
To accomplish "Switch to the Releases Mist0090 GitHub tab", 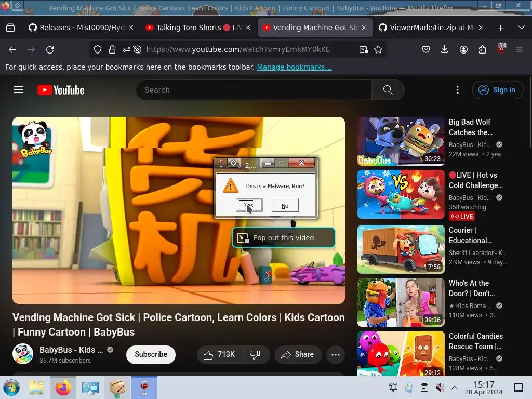I will coord(81,28).
